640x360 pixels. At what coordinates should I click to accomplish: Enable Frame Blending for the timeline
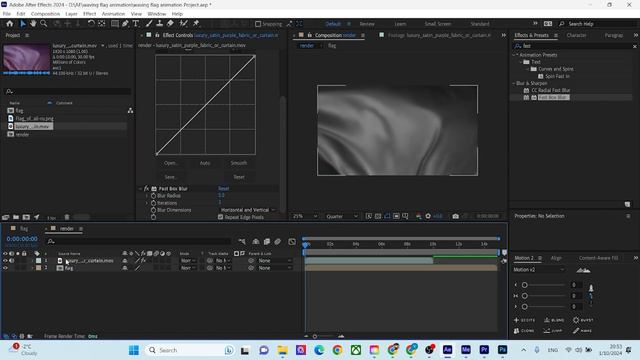pos(267,242)
